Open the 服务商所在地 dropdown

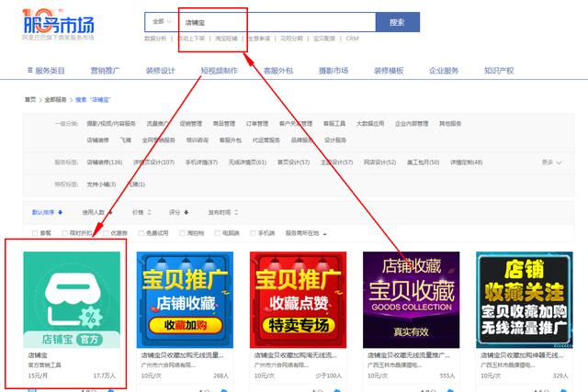tap(306, 233)
